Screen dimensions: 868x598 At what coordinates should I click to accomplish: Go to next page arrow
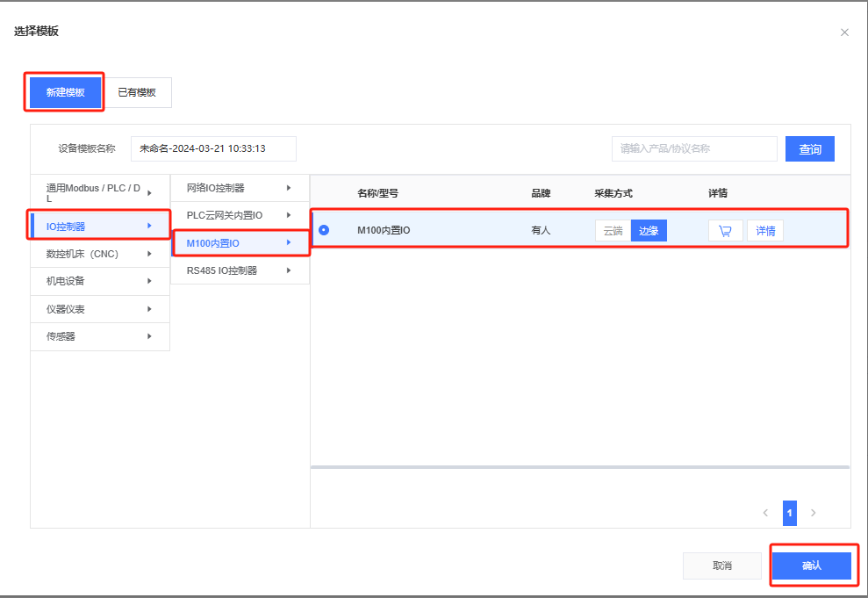[x=814, y=513]
